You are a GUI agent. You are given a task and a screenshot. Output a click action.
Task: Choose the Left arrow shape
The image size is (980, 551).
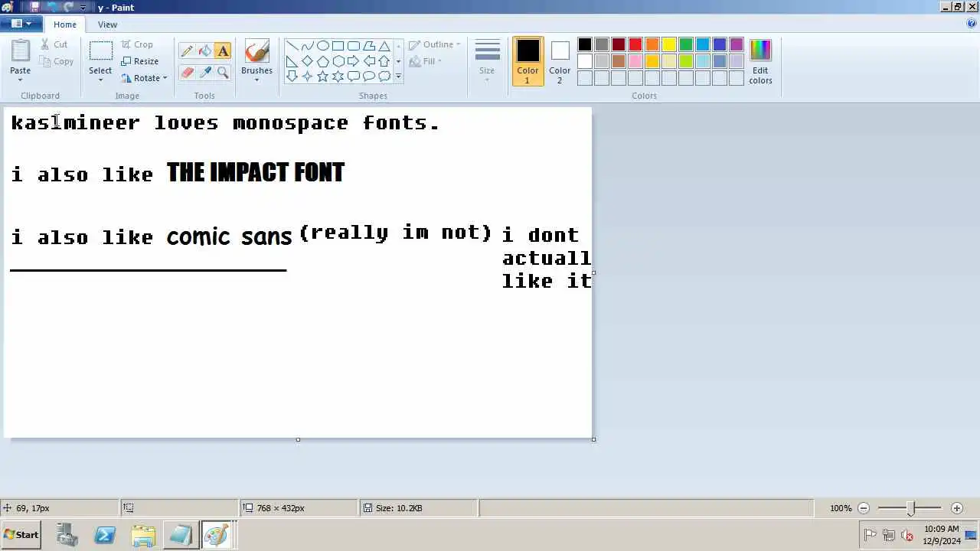pyautogui.click(x=368, y=61)
